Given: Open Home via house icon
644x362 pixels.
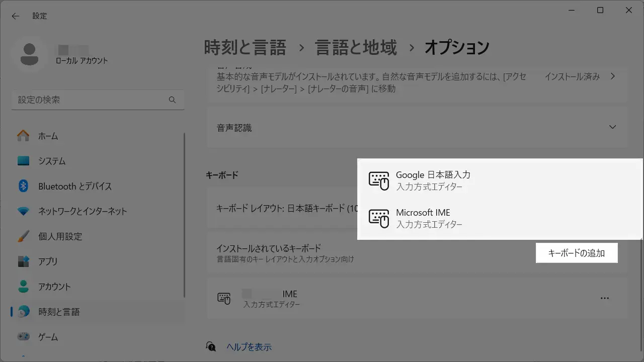Looking at the screenshot, I should click(x=23, y=136).
